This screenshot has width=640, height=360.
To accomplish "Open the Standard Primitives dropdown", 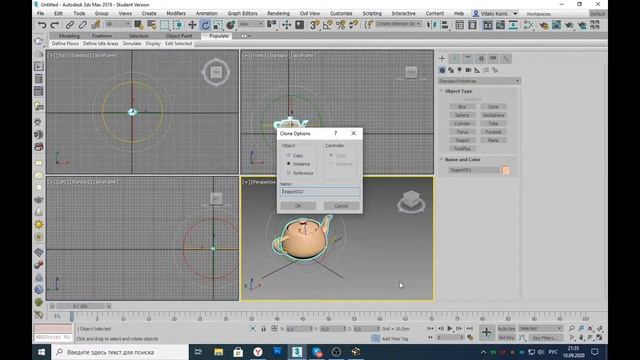I will click(479, 81).
